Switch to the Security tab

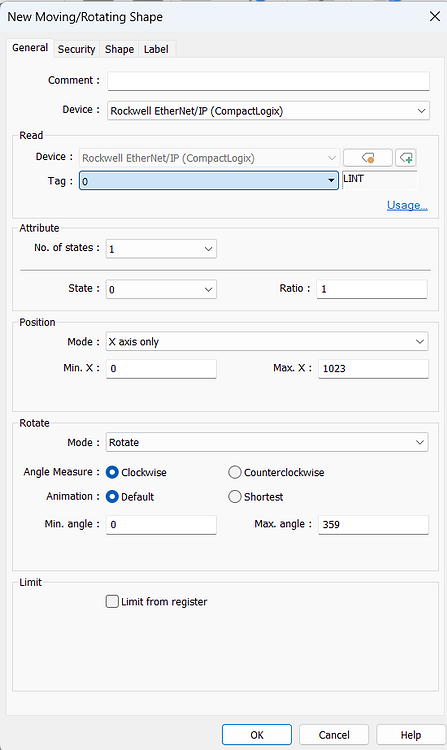pyautogui.click(x=76, y=49)
